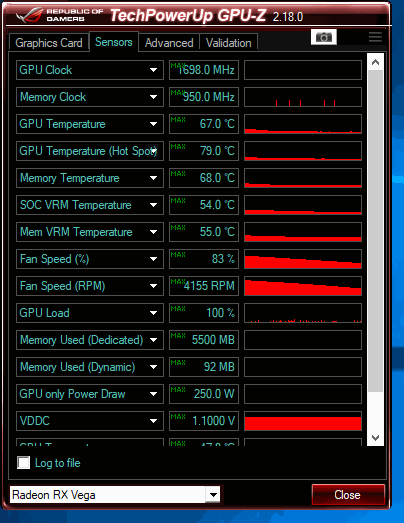The image size is (404, 523).
Task: Expand the GPU Clock sensor dropdown
Action: (x=153, y=70)
